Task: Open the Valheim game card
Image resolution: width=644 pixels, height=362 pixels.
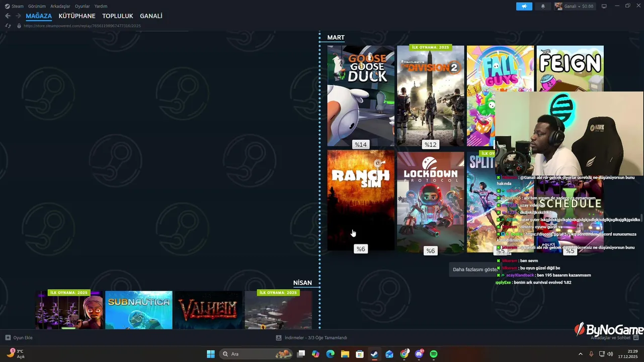Action: [x=208, y=310]
